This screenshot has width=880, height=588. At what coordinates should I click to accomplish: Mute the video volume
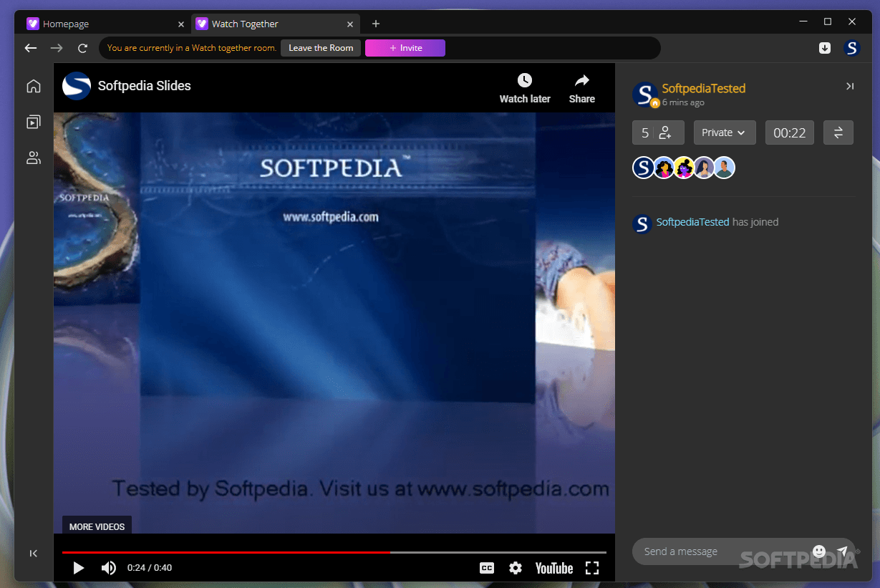(108, 568)
